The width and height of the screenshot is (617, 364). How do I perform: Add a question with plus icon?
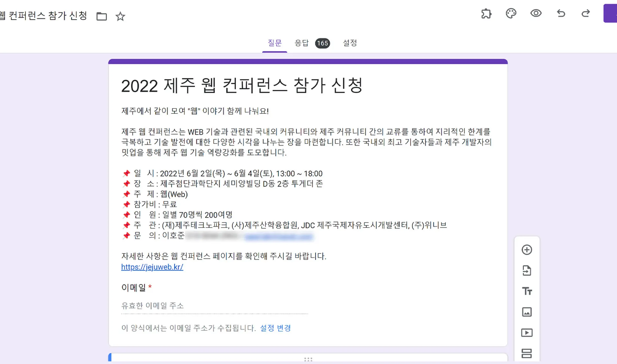(527, 250)
